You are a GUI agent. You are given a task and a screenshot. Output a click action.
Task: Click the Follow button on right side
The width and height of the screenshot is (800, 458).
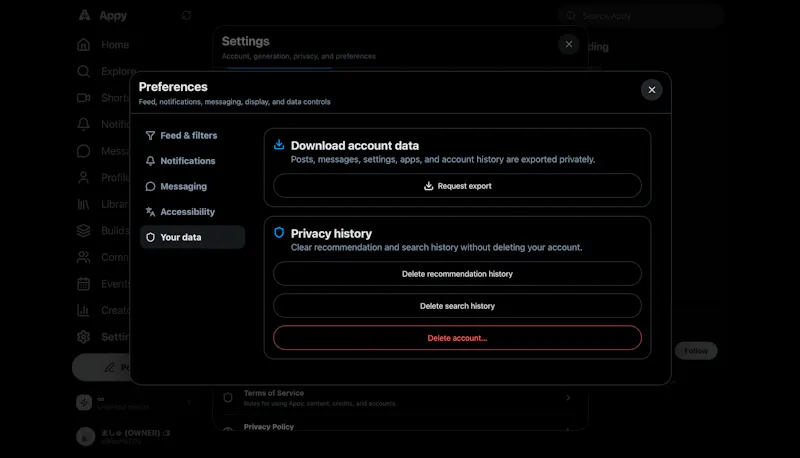(x=696, y=351)
